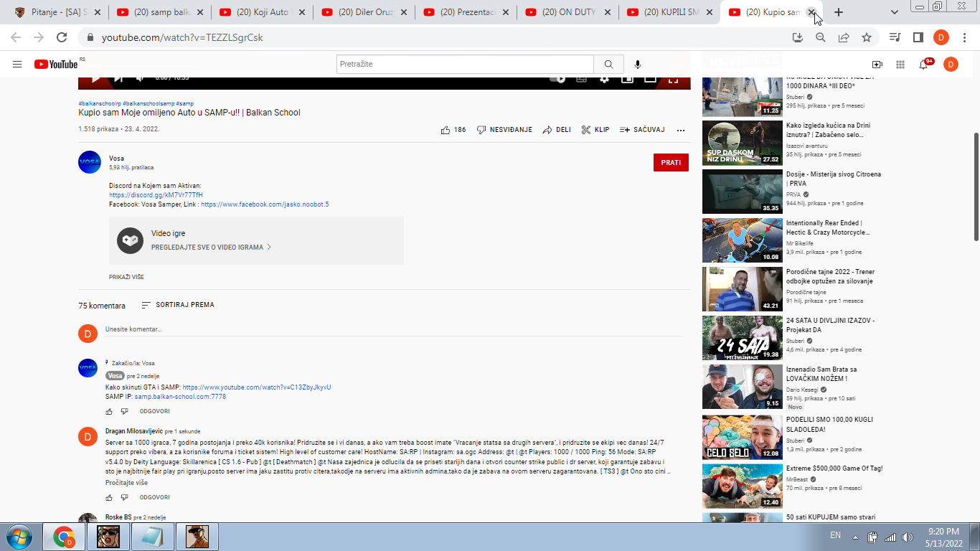Start voice search with microphone icon
The width and height of the screenshot is (980, 551).
click(638, 65)
